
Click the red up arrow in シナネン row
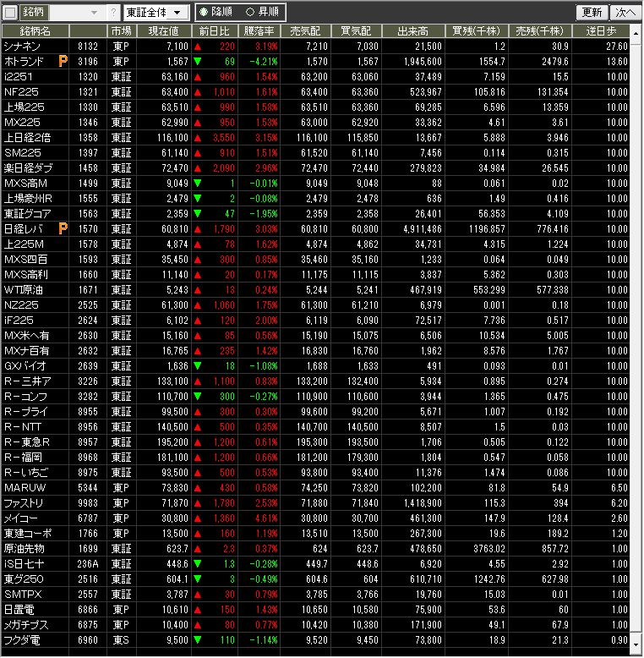198,46
